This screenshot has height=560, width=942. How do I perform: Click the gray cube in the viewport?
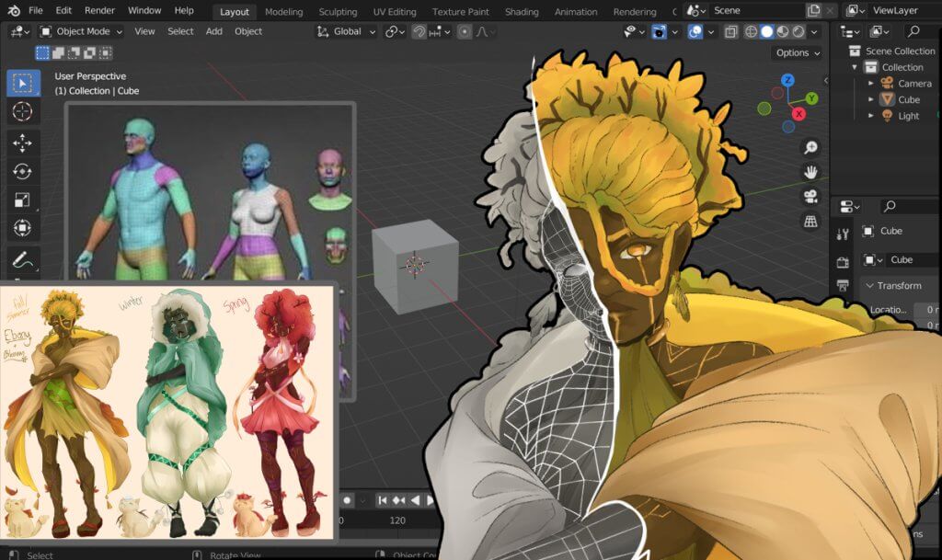415,266
